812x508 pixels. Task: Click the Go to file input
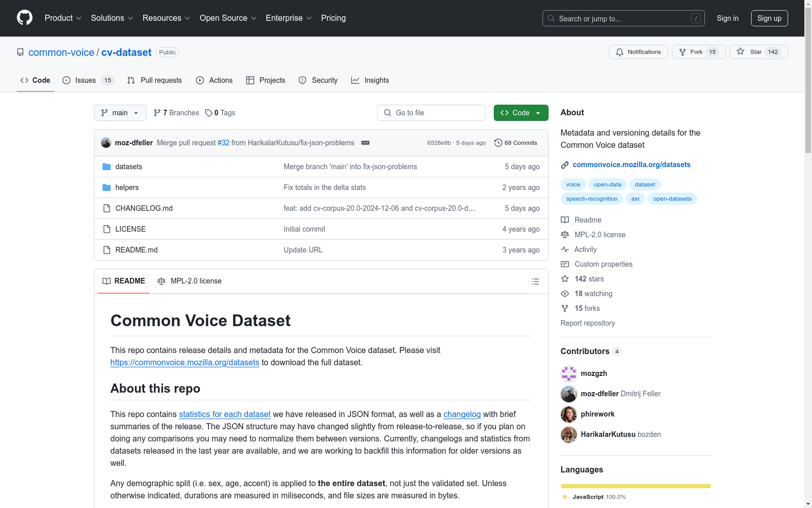click(x=431, y=113)
